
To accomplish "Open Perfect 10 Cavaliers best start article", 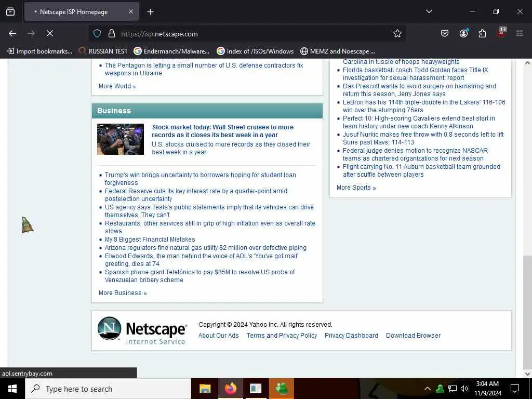I will [419, 122].
